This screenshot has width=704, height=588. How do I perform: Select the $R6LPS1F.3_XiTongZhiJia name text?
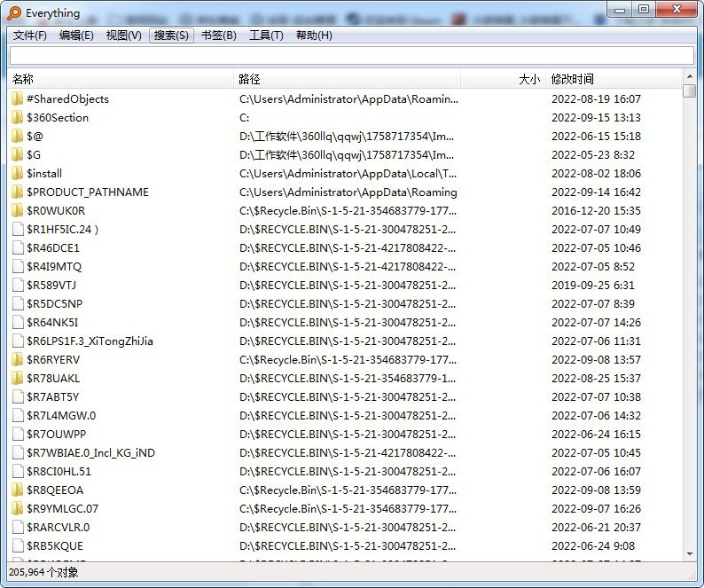click(x=90, y=341)
